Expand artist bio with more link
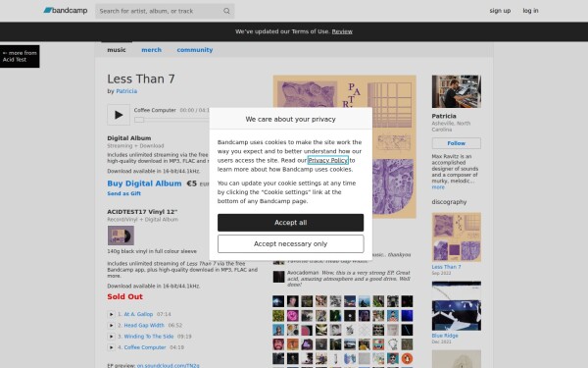This screenshot has width=588, height=368. pyautogui.click(x=438, y=187)
